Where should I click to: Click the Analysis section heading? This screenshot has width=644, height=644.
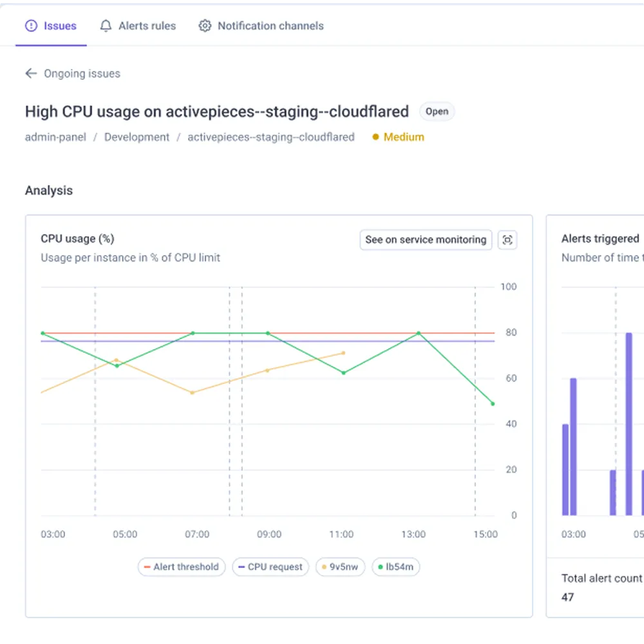(x=49, y=191)
